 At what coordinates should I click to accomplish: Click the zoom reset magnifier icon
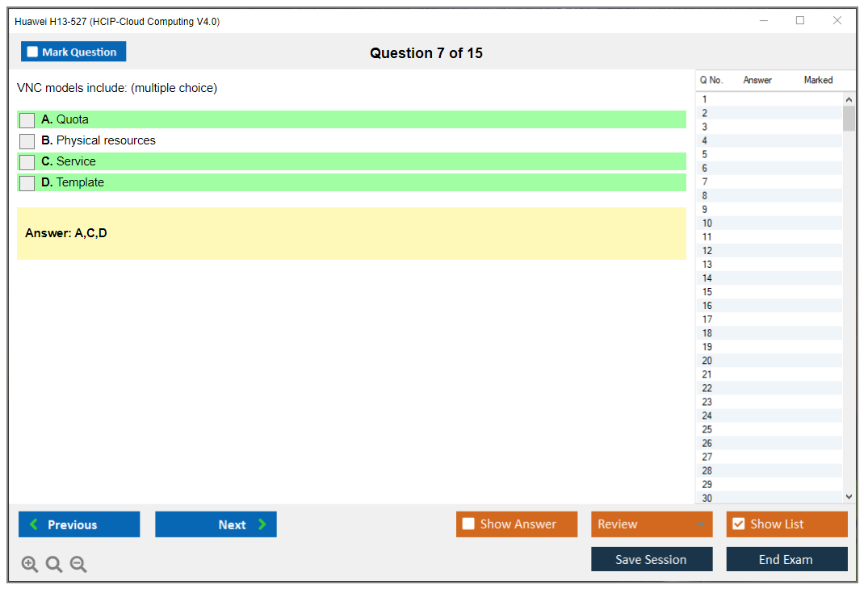click(54, 565)
